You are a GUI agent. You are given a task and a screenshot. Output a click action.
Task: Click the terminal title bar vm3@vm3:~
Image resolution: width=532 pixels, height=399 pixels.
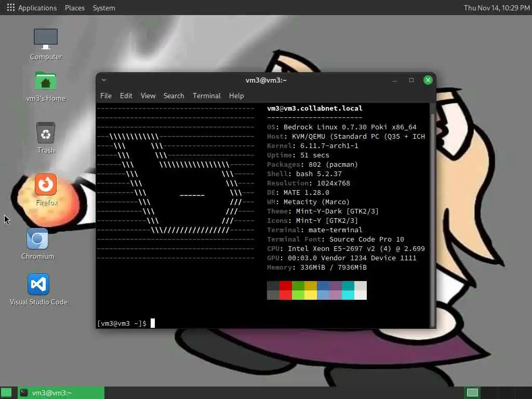pos(266,80)
